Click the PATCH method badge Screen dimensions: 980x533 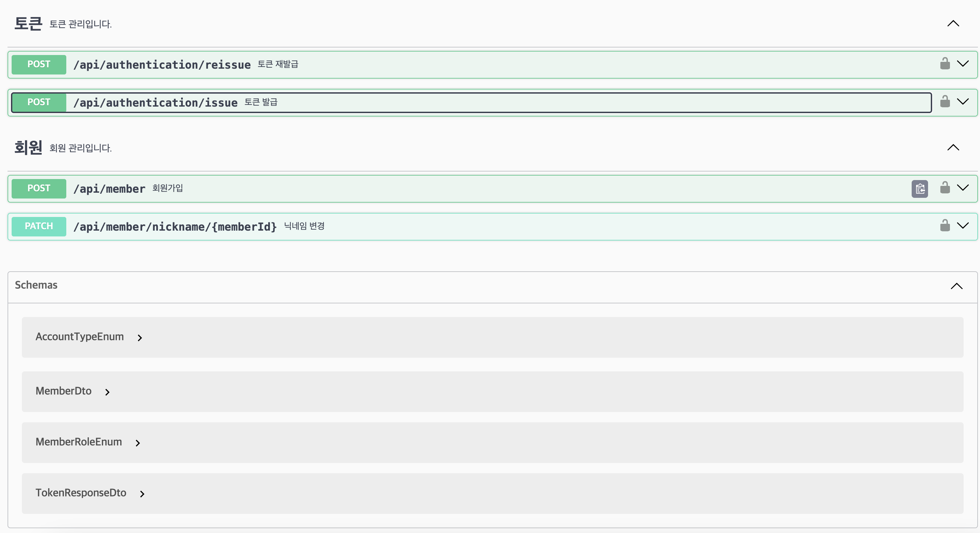coord(39,227)
